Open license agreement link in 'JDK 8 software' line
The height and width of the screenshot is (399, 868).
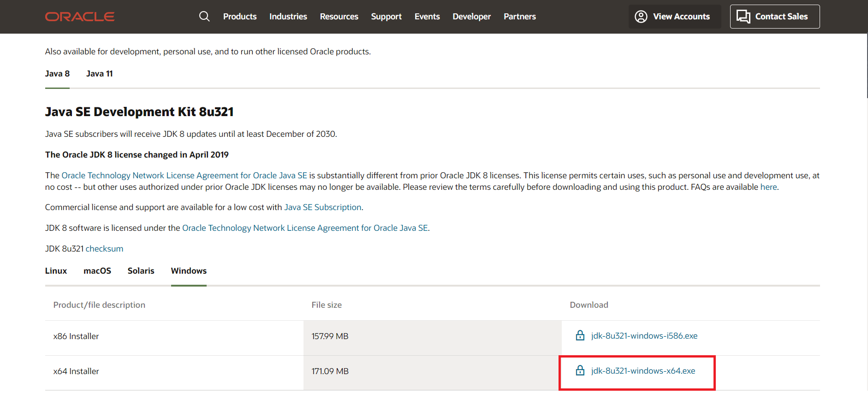pos(305,228)
